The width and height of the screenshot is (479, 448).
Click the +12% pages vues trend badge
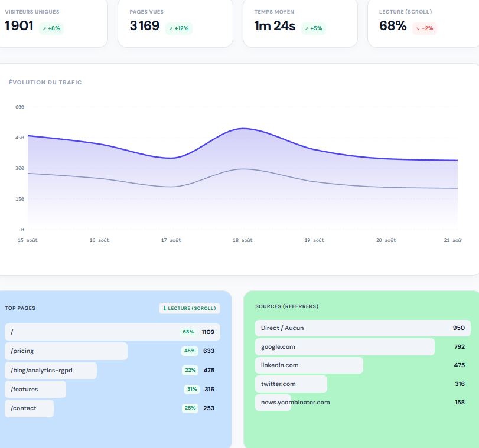179,28
